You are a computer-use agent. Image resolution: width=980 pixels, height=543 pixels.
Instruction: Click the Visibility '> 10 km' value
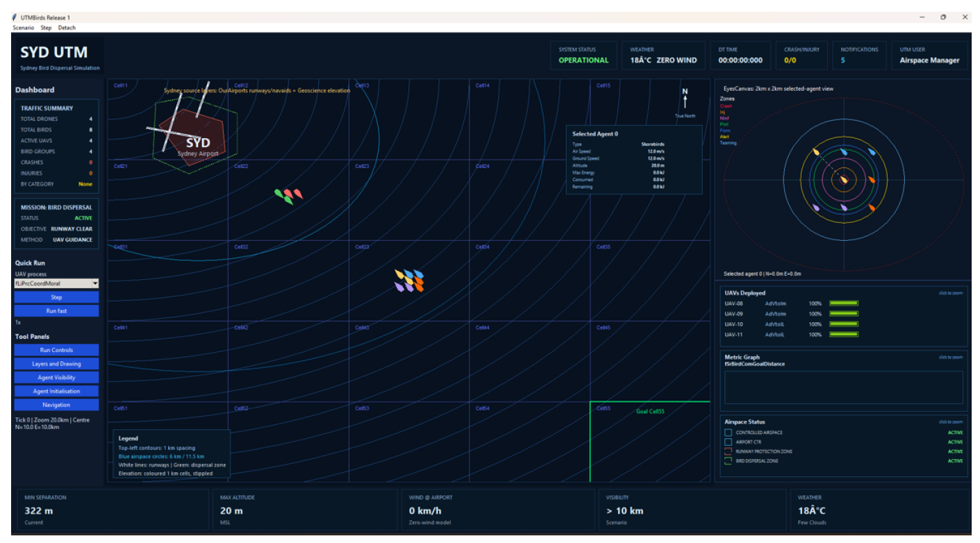[624, 510]
